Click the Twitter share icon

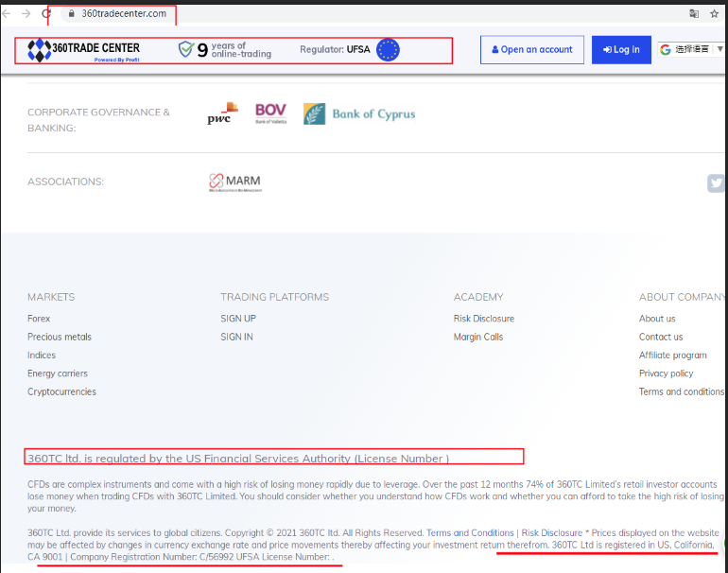[x=716, y=182]
